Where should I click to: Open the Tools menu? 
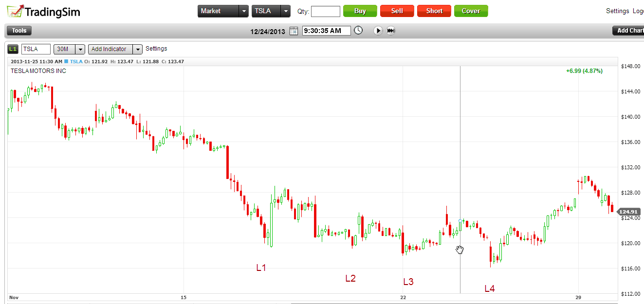[18, 30]
